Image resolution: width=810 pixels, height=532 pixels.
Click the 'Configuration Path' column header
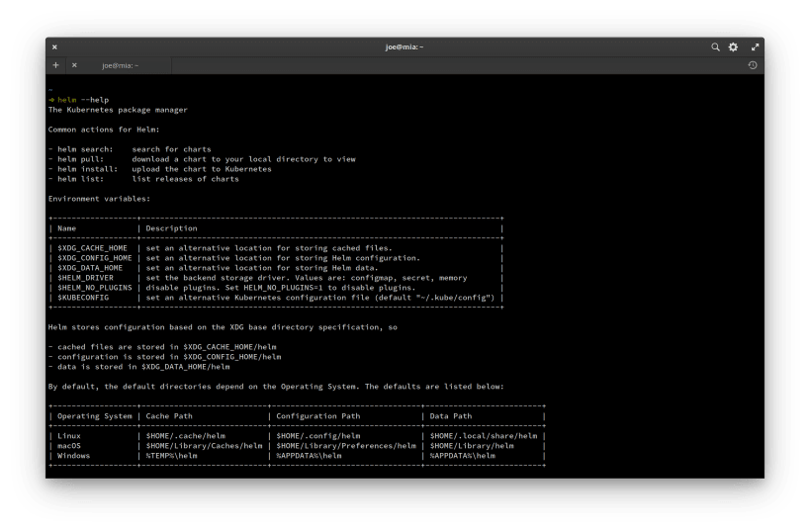tap(318, 415)
